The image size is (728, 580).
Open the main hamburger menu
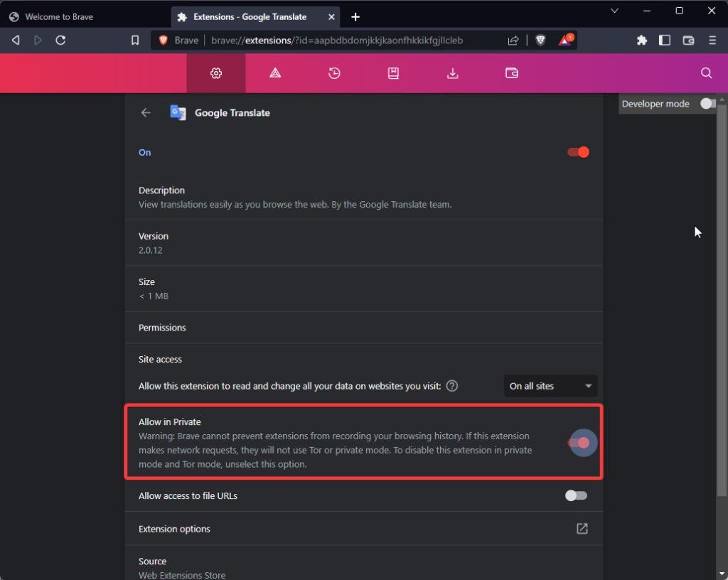712,41
